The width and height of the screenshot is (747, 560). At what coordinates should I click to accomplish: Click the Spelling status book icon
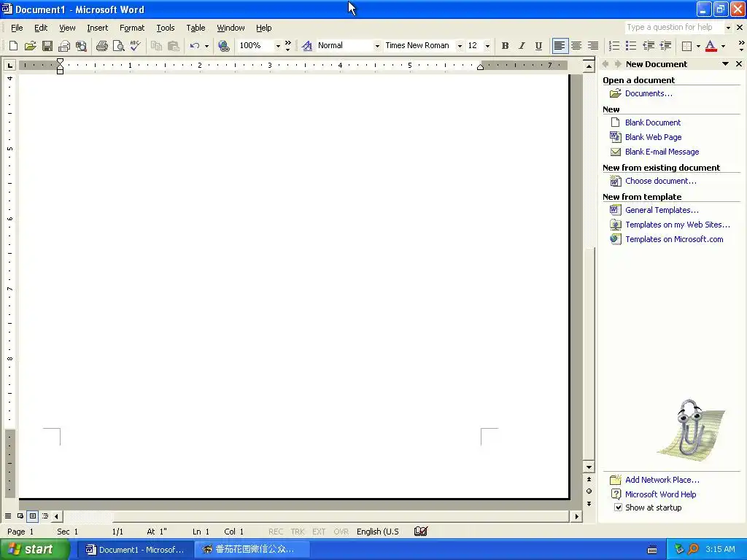pyautogui.click(x=421, y=531)
